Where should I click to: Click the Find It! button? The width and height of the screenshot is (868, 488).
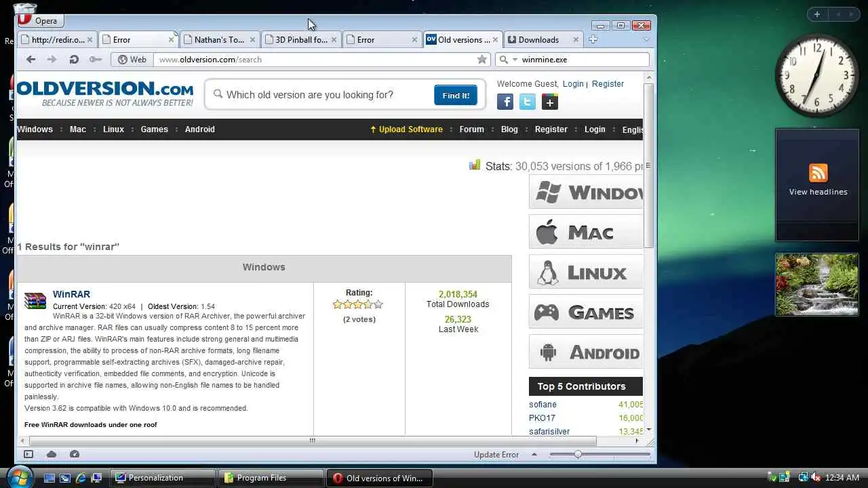[456, 96]
